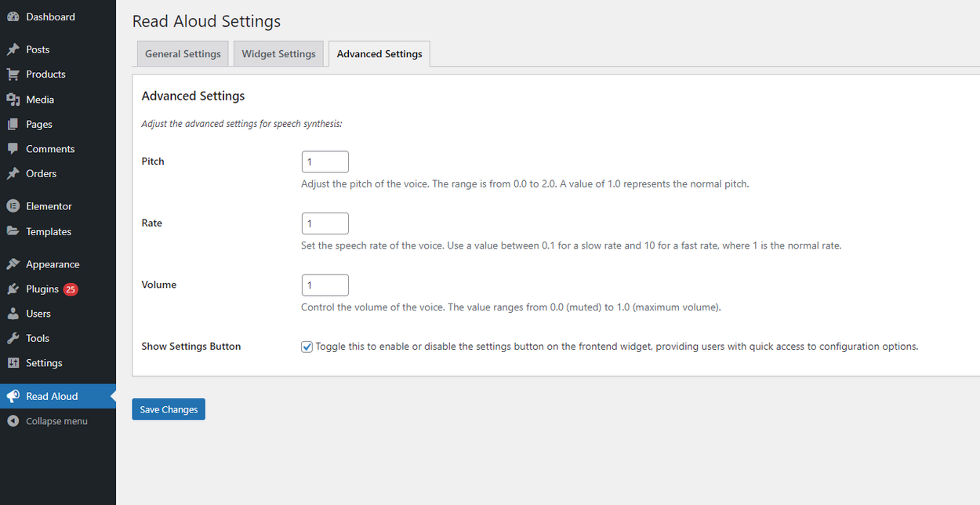
Task: Click the Posts pushpin icon
Action: [13, 49]
